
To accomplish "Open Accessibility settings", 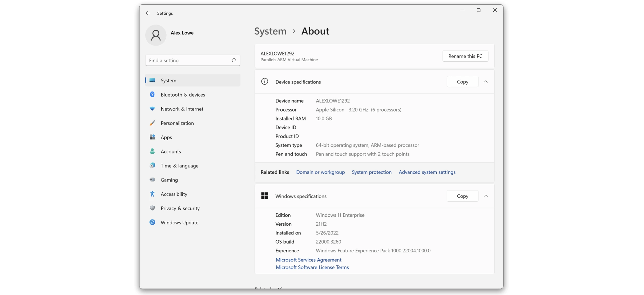I will click(174, 194).
